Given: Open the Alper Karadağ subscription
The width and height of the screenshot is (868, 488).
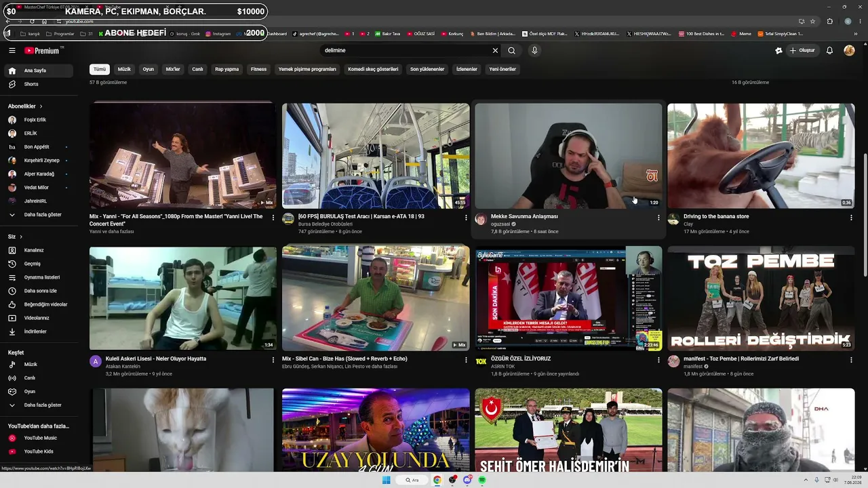Looking at the screenshot, I should [x=39, y=174].
